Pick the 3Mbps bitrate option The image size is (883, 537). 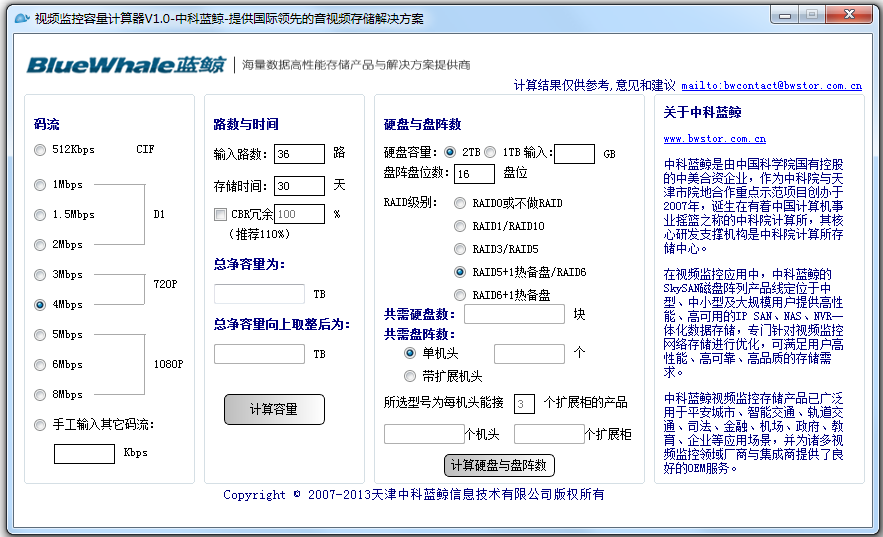coord(40,275)
